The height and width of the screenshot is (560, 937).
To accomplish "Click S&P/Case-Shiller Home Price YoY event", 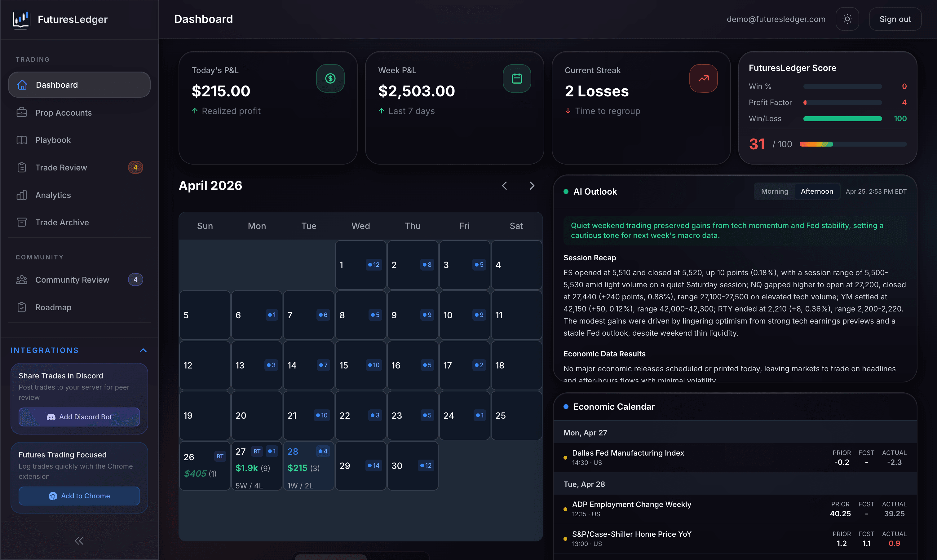I will click(x=735, y=539).
